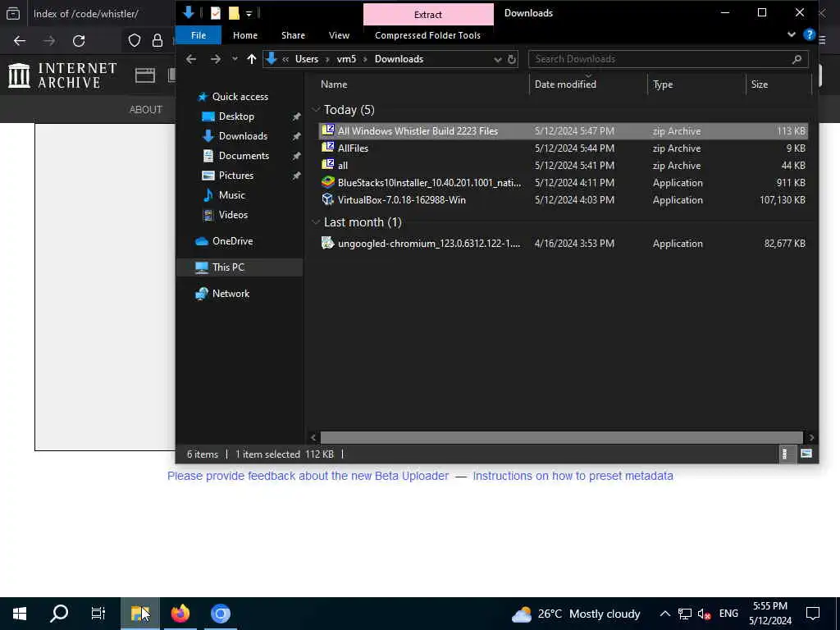The height and width of the screenshot is (630, 840).
Task: Open Music in the navigation pane
Action: point(231,195)
